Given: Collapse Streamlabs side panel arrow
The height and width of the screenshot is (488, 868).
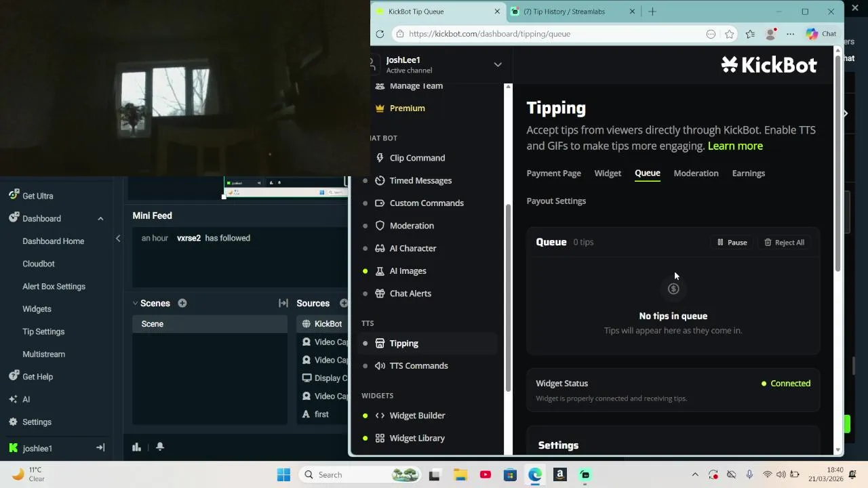Looking at the screenshot, I should (118, 239).
